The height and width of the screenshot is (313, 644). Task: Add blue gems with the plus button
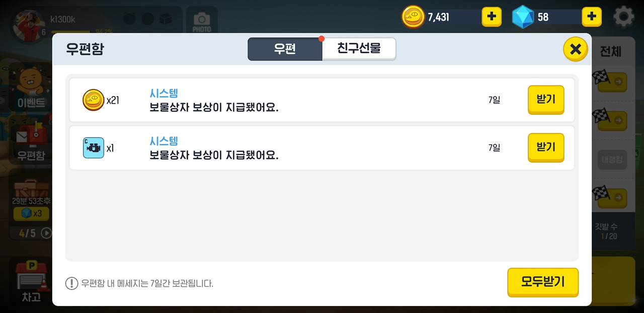tap(592, 17)
